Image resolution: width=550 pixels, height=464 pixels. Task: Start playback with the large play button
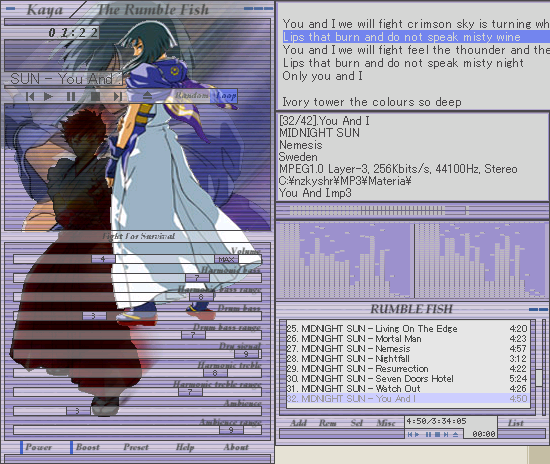(49, 96)
